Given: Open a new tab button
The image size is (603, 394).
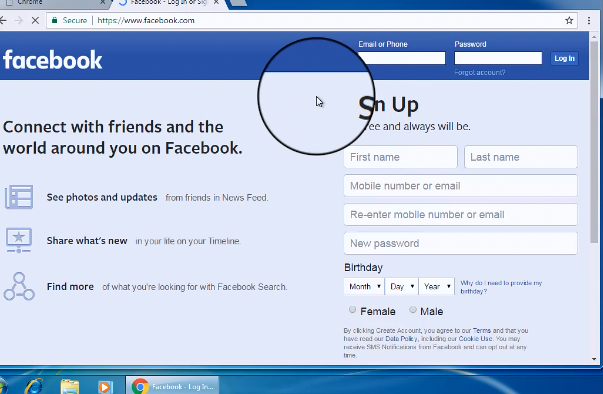Looking at the screenshot, I should [x=238, y=3].
